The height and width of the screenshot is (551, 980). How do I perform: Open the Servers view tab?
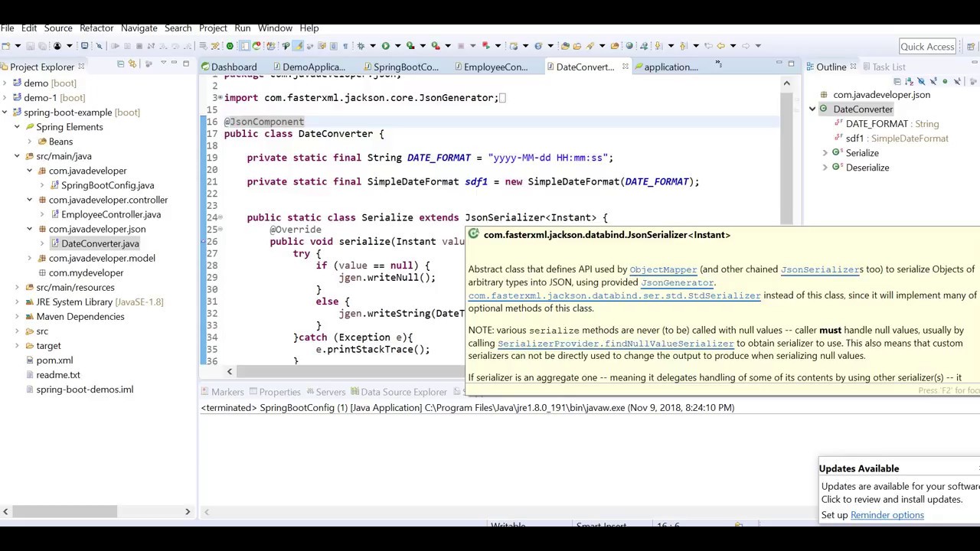(325, 392)
